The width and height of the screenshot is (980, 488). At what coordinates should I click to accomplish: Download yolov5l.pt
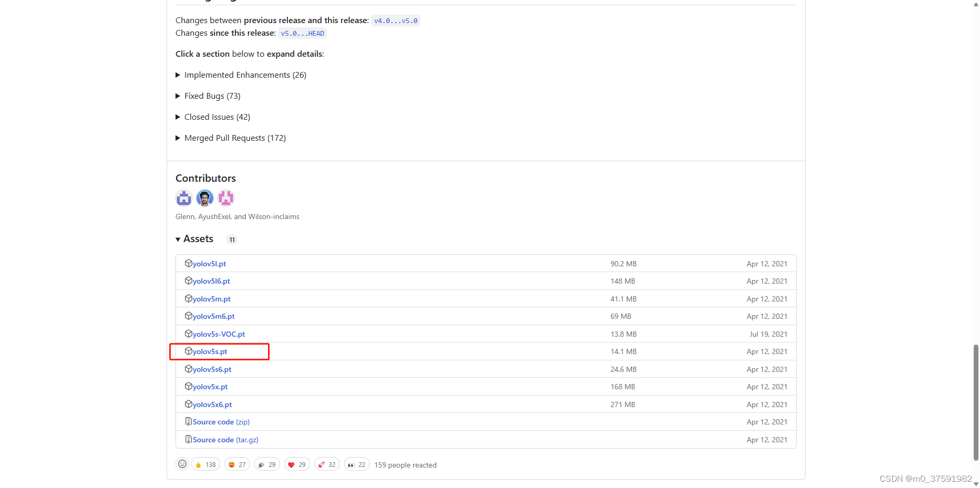pos(209,264)
